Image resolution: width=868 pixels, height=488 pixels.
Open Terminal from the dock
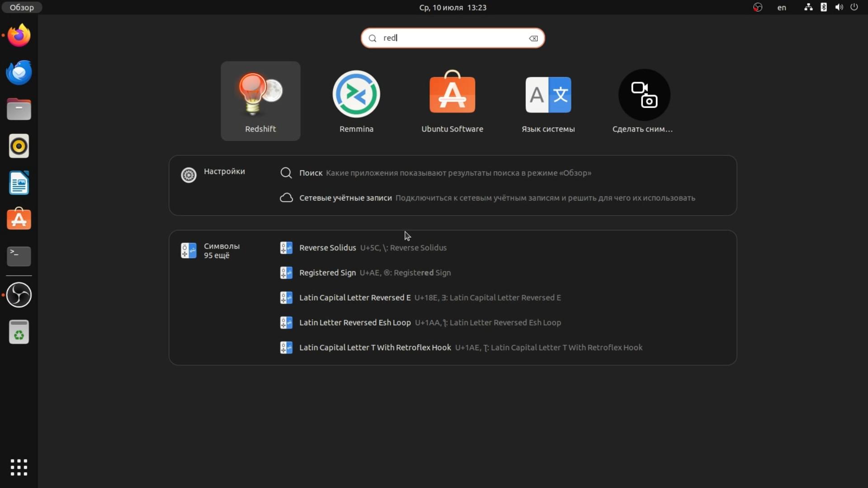(19, 256)
